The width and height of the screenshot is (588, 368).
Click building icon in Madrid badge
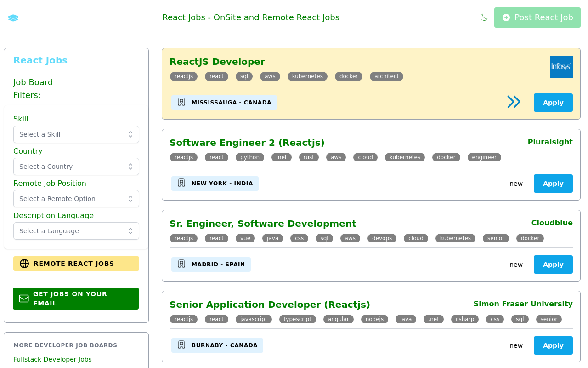tap(181, 264)
